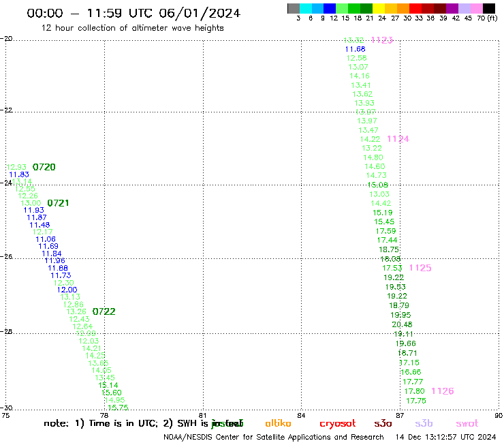This screenshot has width=504, height=443.
Task: Click the 15.60 wave height value
Action: coord(112,393)
